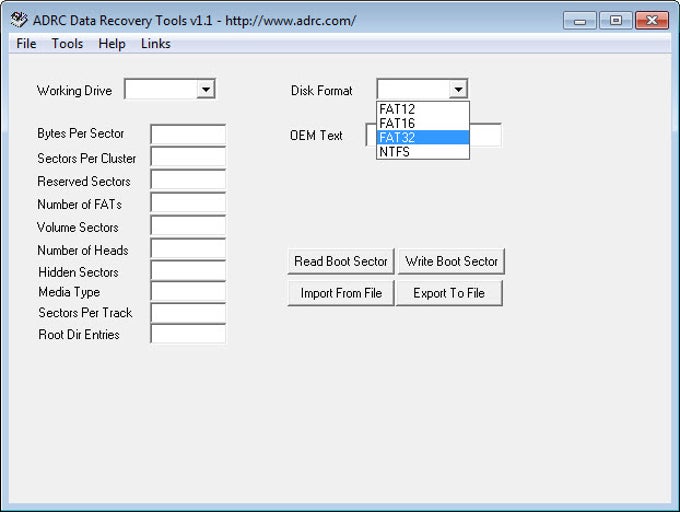
Task: Focus the Hidden Sectors field
Action: tap(188, 271)
